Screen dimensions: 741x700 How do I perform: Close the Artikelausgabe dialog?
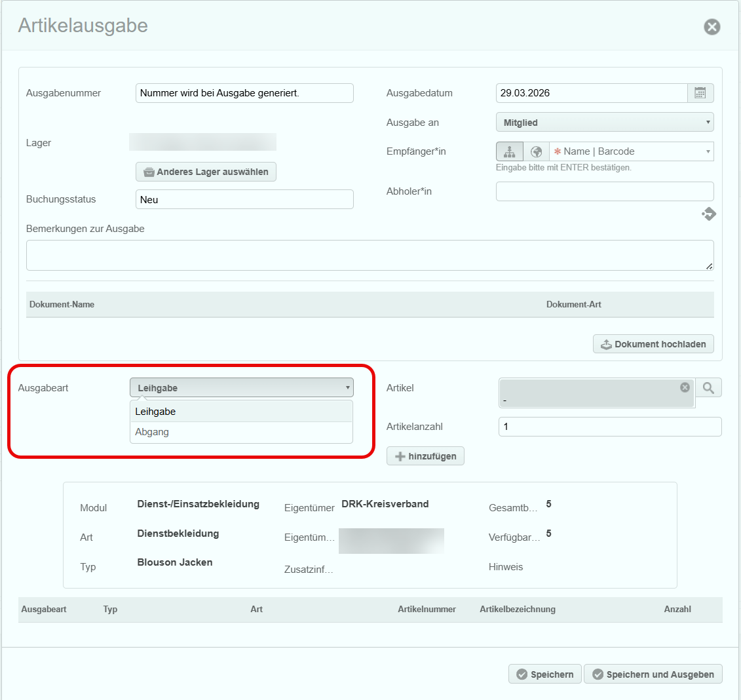tap(712, 27)
